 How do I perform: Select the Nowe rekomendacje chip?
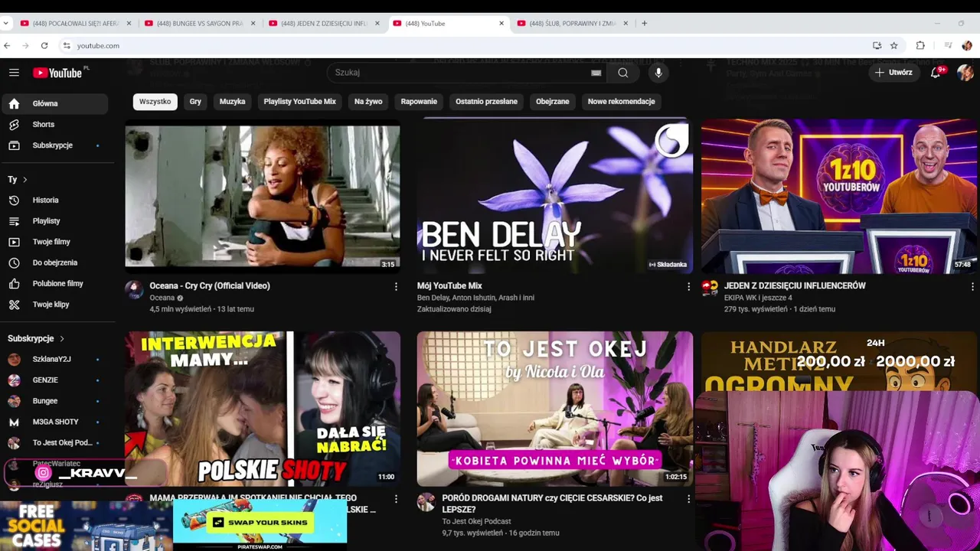point(621,102)
